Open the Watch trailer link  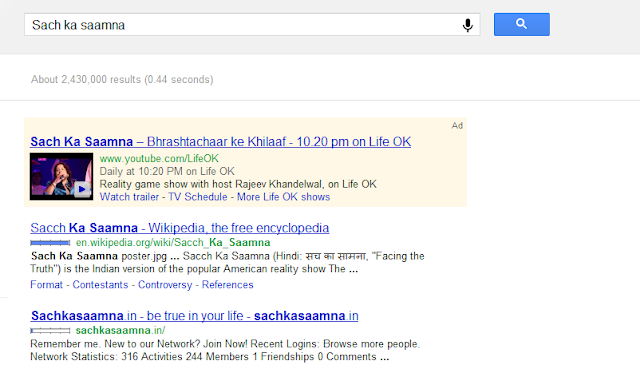129,197
